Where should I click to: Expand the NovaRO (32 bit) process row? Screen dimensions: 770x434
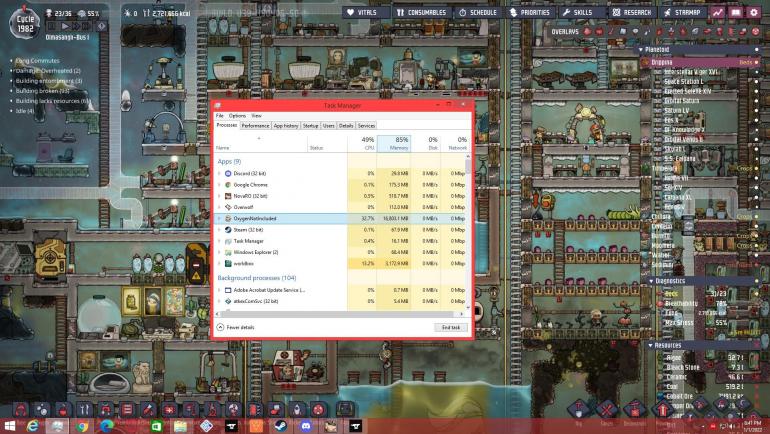[x=219, y=196]
